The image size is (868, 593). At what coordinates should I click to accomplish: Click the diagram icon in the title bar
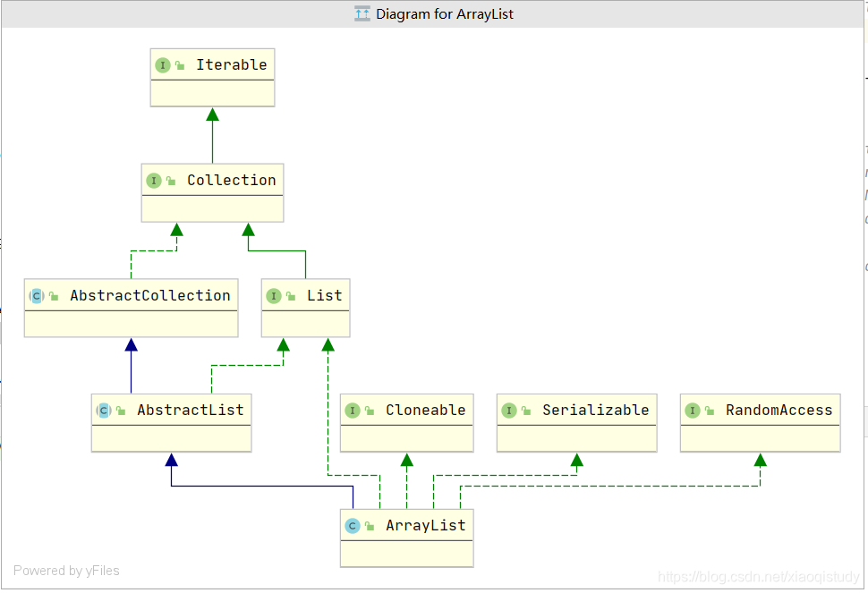362,13
